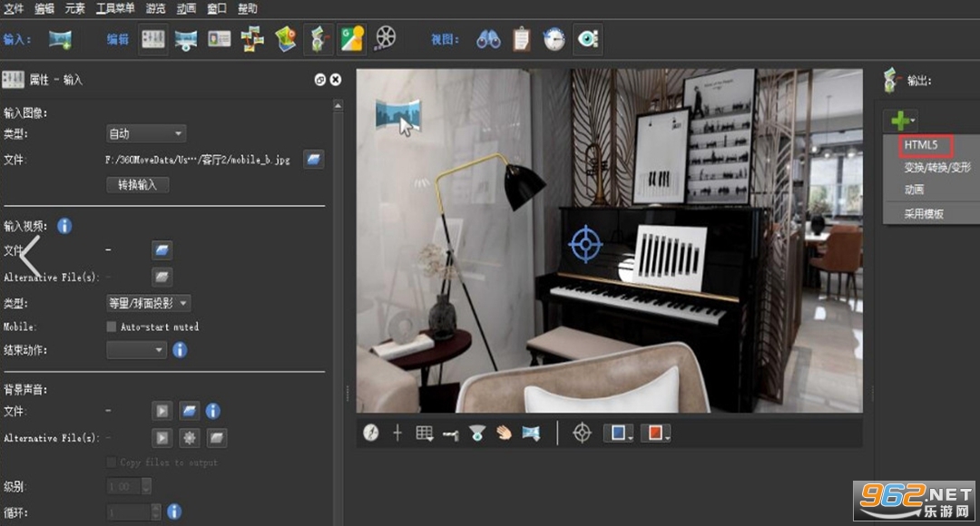Click the 循环 value stepper
Image resolution: width=980 pixels, height=526 pixels.
click(156, 512)
